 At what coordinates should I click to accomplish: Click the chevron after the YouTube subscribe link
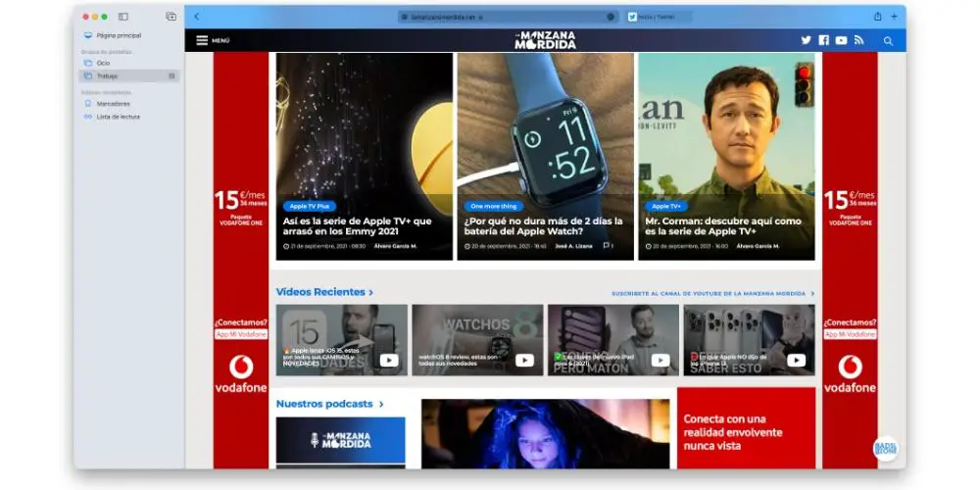tap(812, 293)
